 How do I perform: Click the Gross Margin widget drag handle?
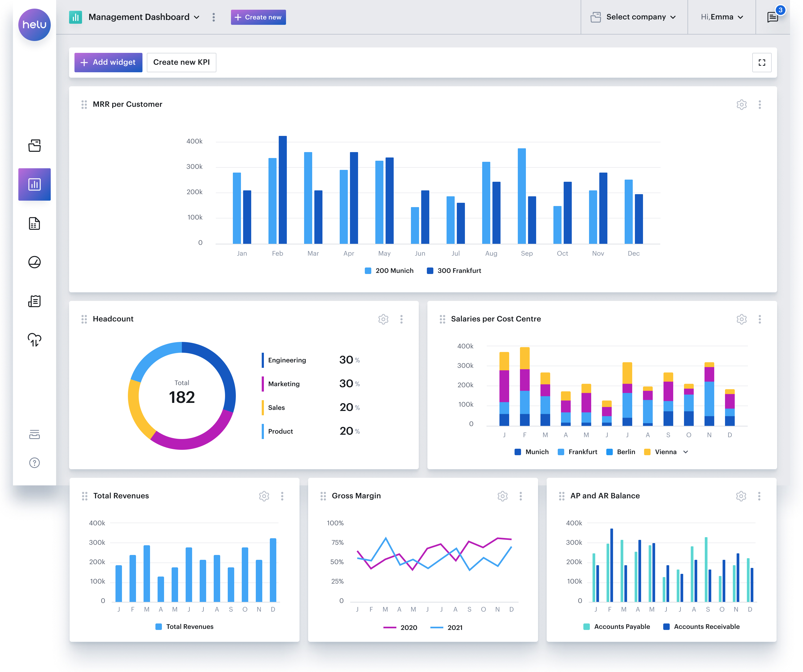(323, 496)
